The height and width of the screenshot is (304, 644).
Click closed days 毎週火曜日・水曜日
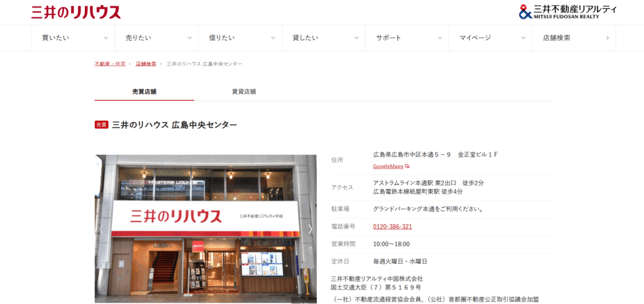(x=400, y=261)
